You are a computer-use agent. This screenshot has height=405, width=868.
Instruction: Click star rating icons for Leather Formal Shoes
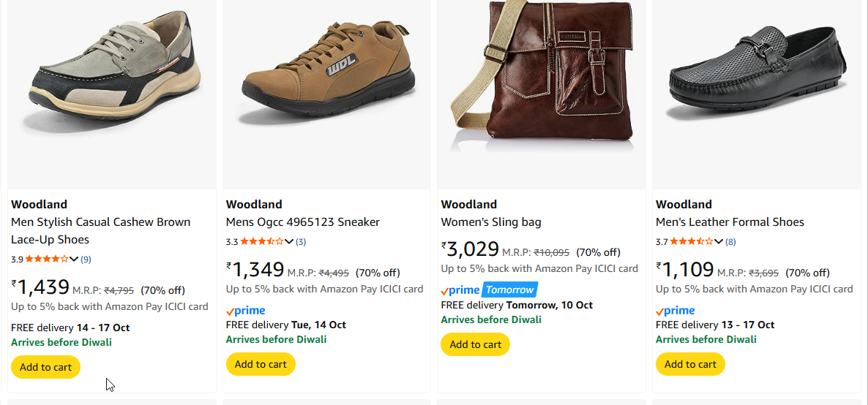pos(691,241)
